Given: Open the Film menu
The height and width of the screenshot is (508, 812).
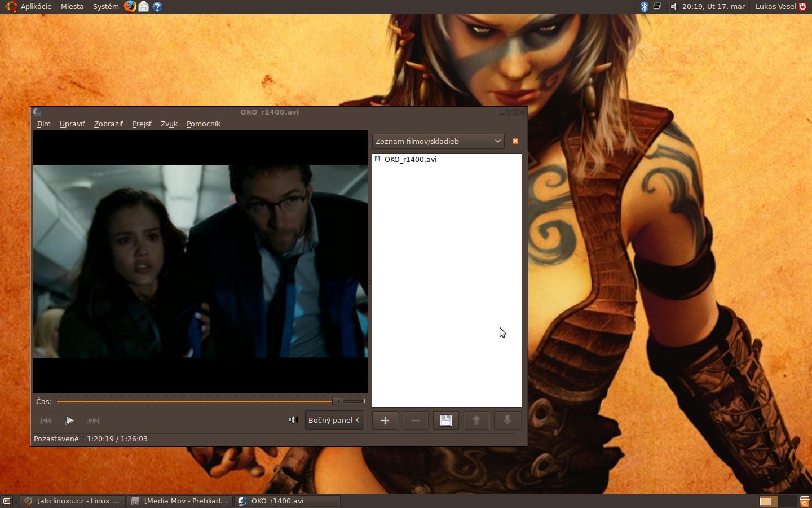Looking at the screenshot, I should pyautogui.click(x=44, y=124).
